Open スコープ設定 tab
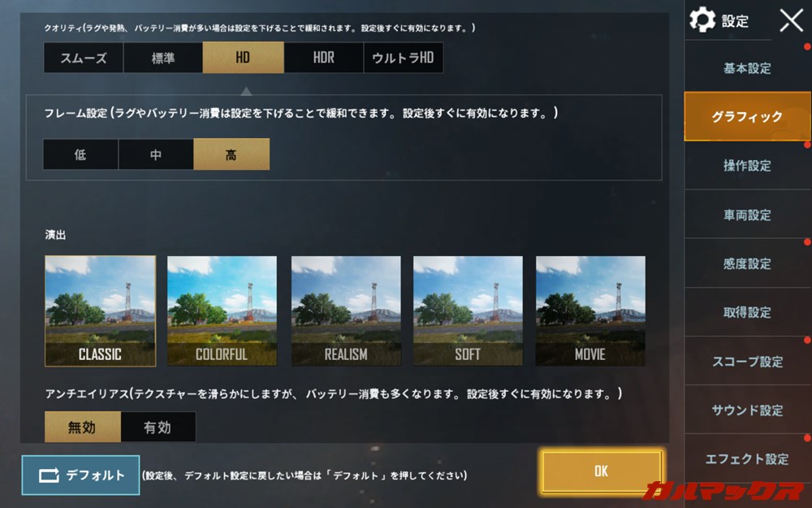 (747, 362)
